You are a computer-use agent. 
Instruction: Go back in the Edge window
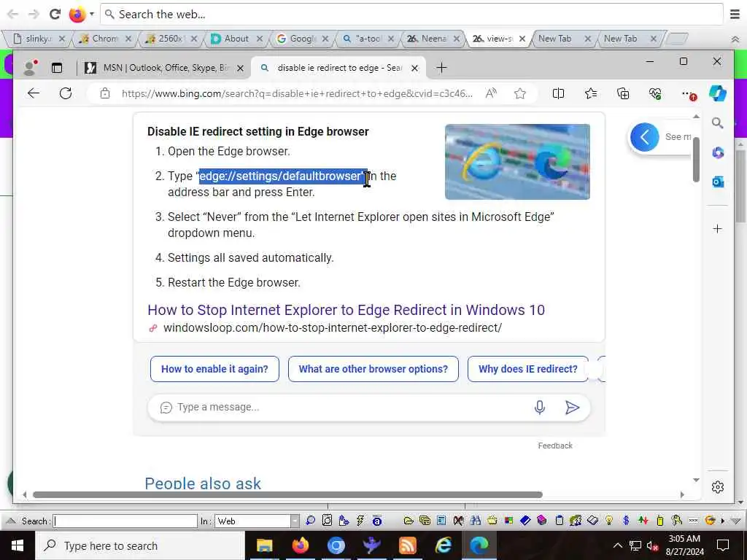click(x=34, y=93)
